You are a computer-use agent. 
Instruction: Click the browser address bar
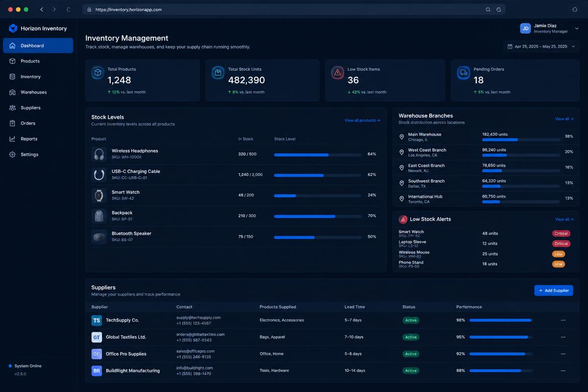(x=294, y=9)
